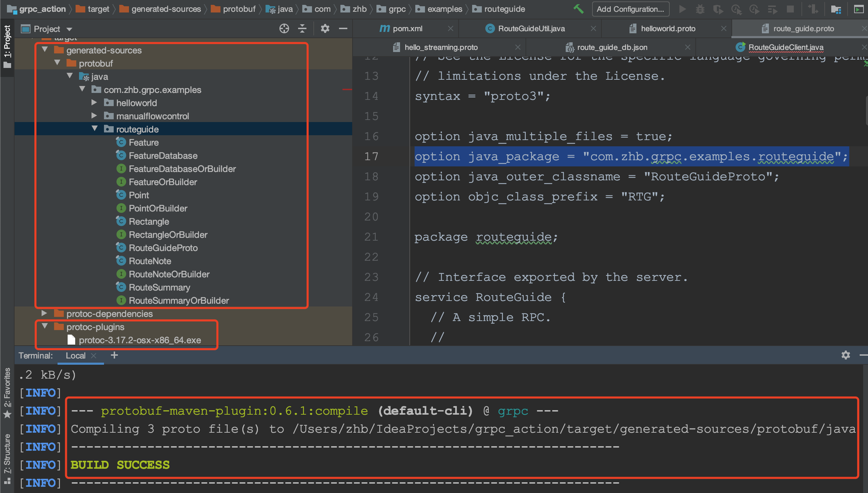Image resolution: width=868 pixels, height=493 pixels.
Task: Select RouteSummaryOrBuilder interface in tree
Action: pyautogui.click(x=179, y=300)
